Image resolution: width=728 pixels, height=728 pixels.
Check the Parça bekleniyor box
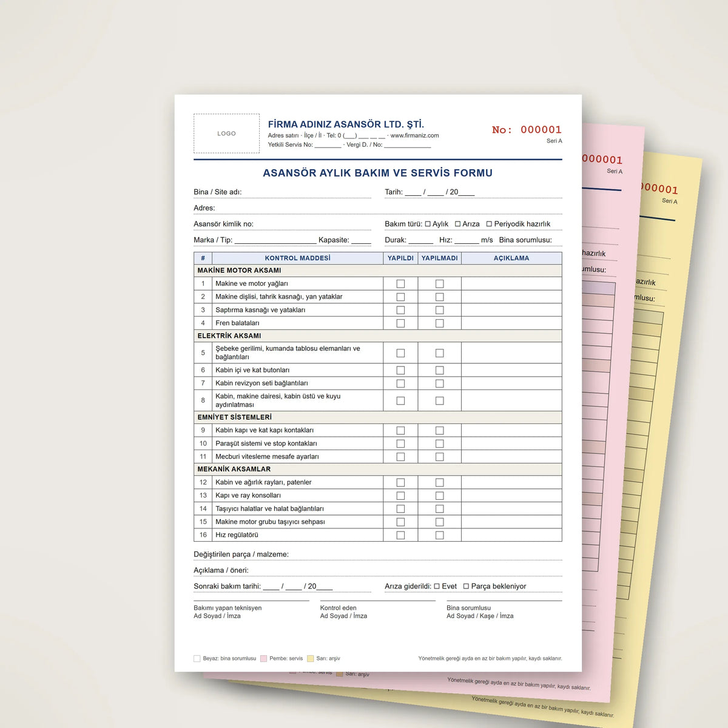click(x=466, y=586)
